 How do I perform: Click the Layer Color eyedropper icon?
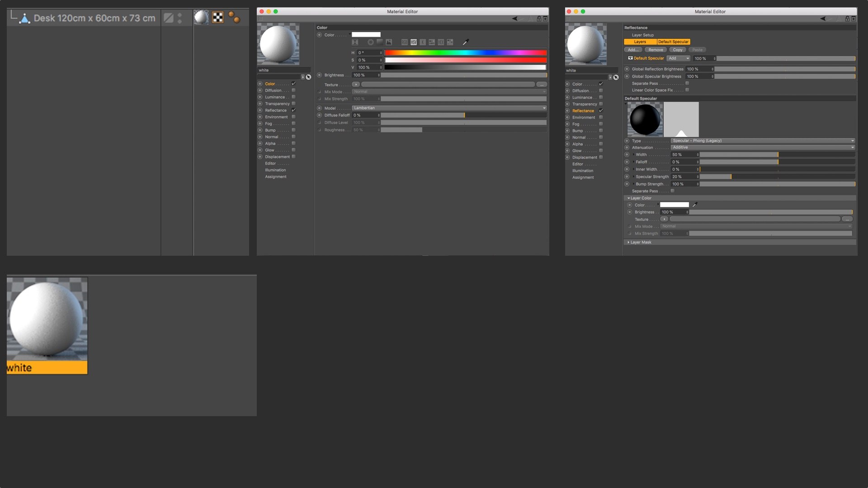695,205
